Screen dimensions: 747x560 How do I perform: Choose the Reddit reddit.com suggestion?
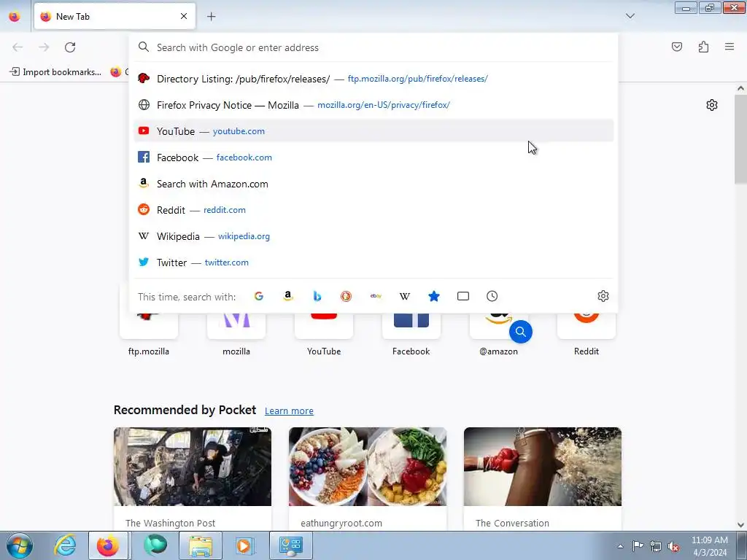(x=373, y=210)
